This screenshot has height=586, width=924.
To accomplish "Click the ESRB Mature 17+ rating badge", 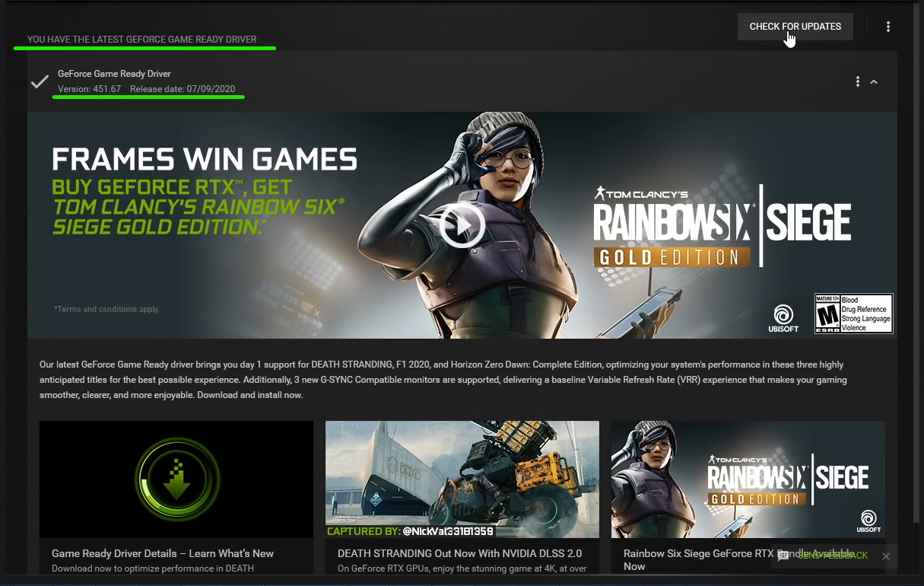I will pyautogui.click(x=853, y=314).
